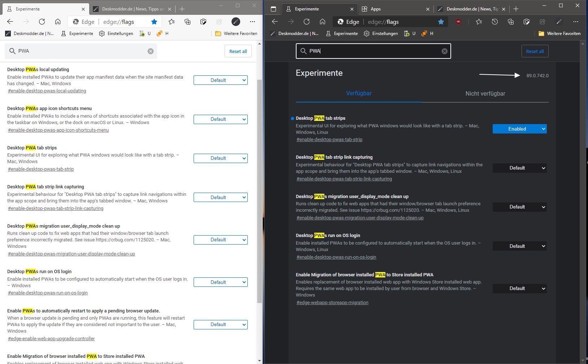
Task: Open new tab in left light window
Action: point(182,9)
